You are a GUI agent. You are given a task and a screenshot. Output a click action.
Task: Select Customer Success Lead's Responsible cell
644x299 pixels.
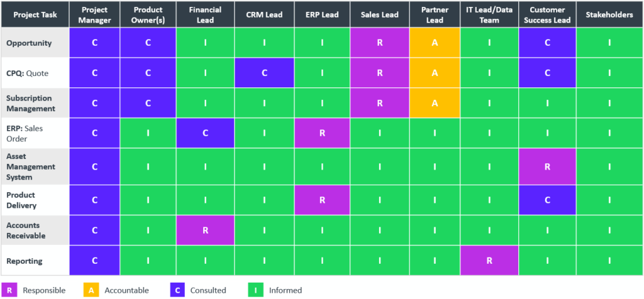point(547,166)
